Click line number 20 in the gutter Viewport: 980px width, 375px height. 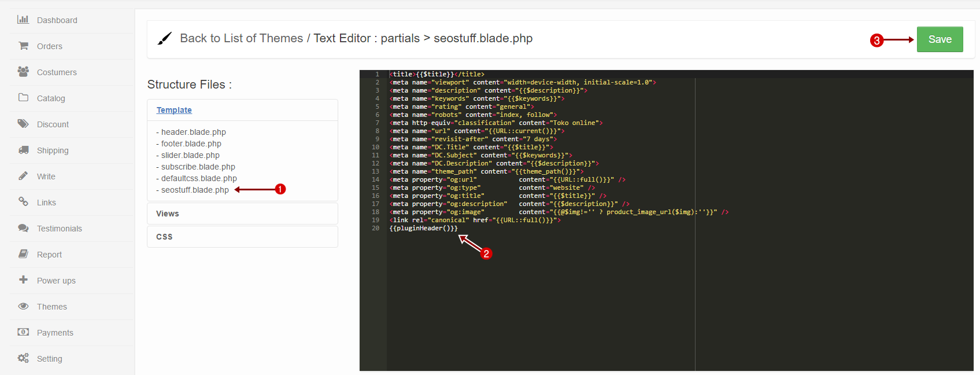[376, 228]
